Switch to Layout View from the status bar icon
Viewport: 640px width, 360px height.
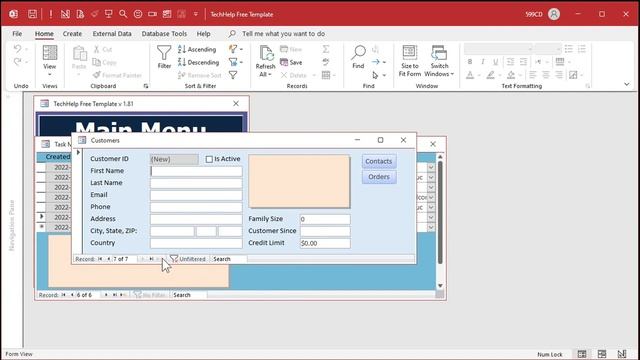point(602,354)
